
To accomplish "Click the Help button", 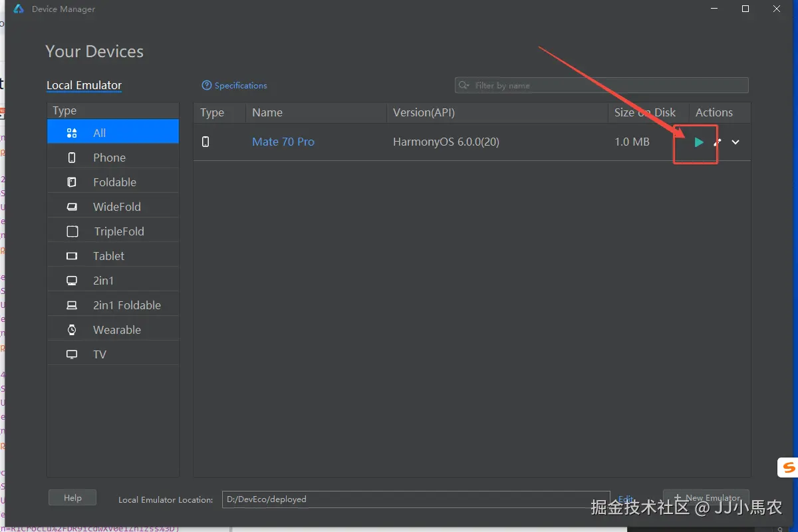I will point(72,497).
